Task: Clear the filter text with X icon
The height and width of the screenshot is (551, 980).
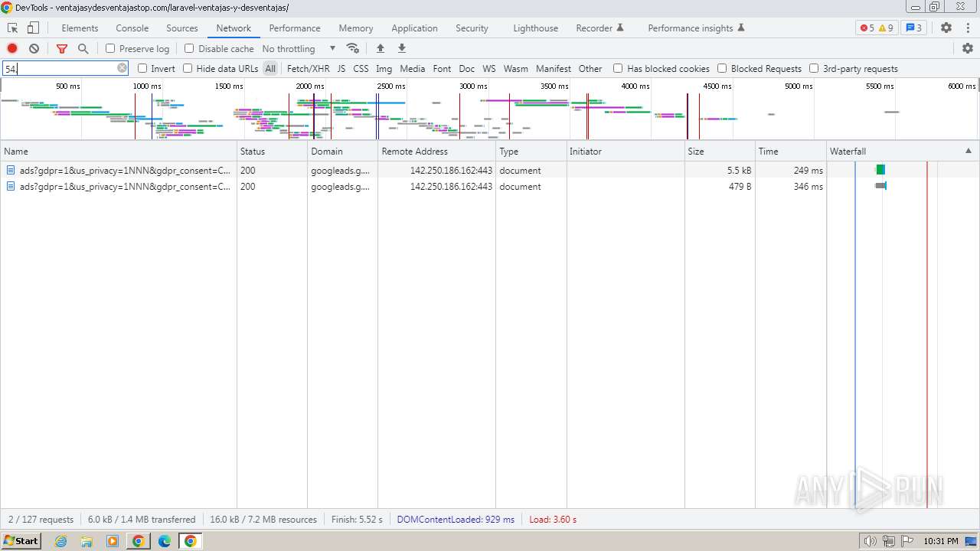Action: pyautogui.click(x=122, y=68)
